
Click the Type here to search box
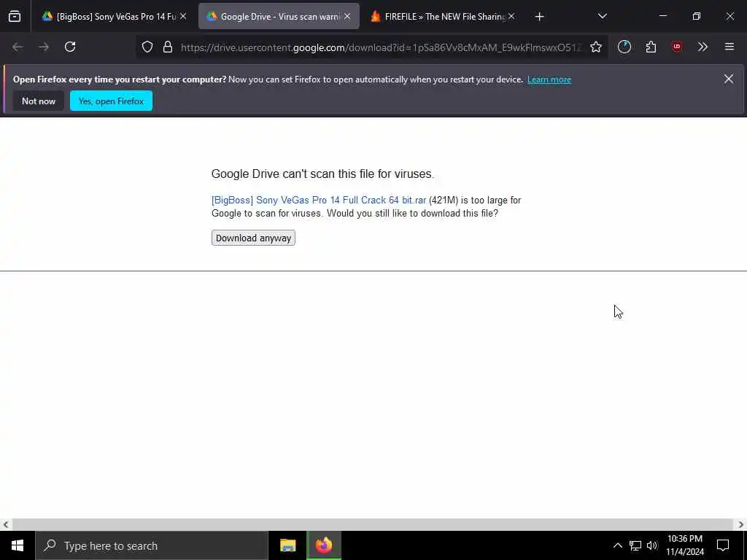[152, 545]
